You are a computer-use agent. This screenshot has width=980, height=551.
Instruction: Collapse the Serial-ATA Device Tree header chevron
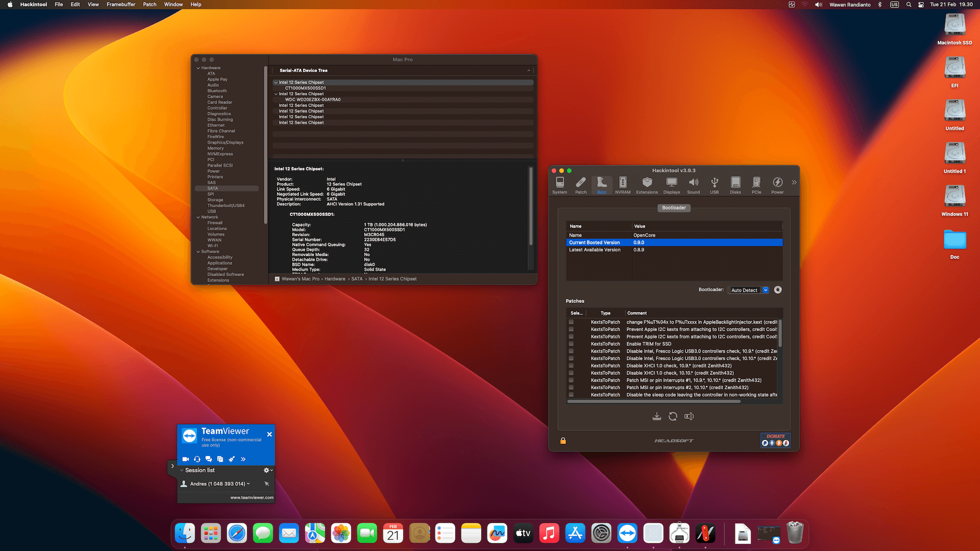point(529,70)
